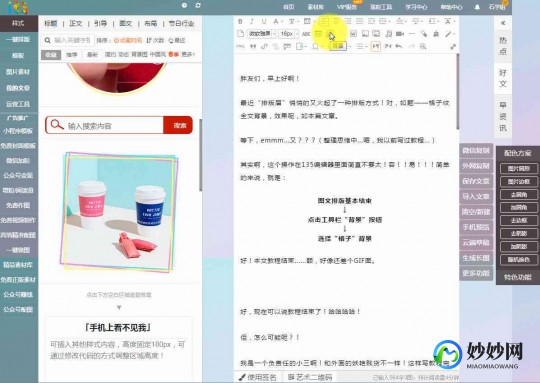Click the fullscreen expand arrows icon
This screenshot has width=540, height=383.
(x=453, y=46)
